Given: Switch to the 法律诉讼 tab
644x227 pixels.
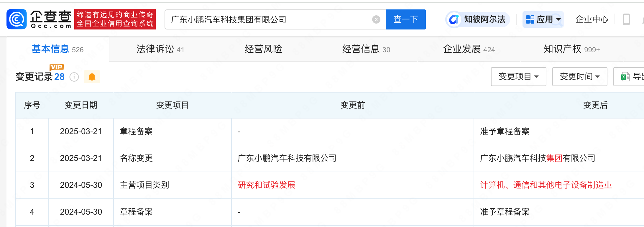Looking at the screenshot, I should click(154, 49).
